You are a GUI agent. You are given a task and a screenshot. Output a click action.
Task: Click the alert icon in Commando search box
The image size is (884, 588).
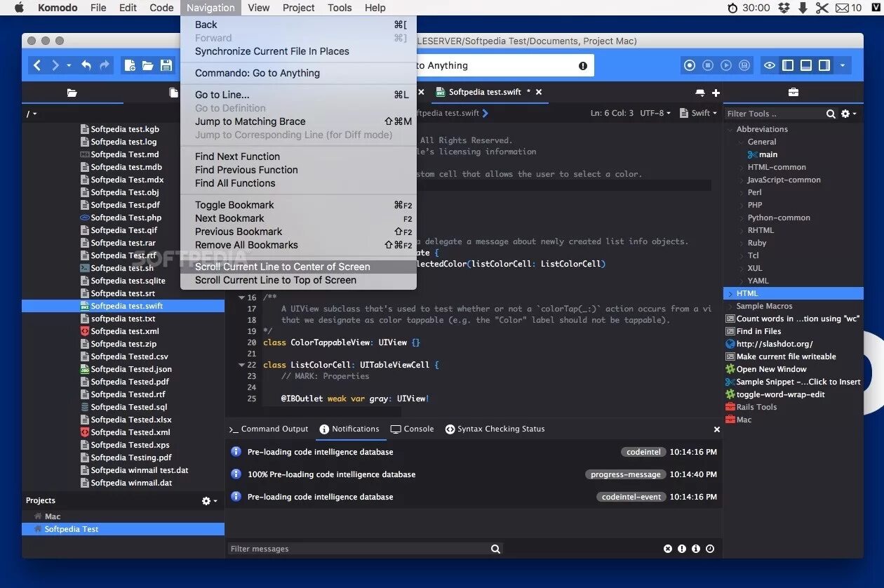pos(583,65)
